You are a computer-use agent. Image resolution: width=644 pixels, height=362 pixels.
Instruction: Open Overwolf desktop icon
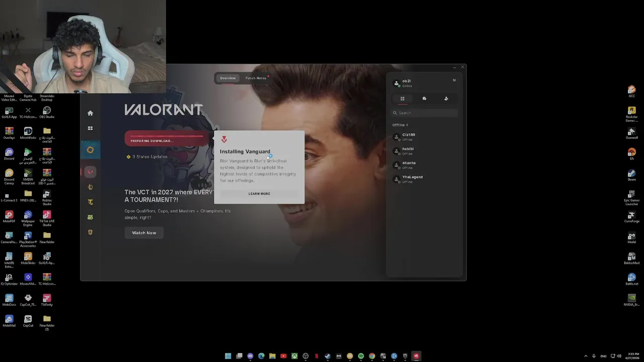632,133
